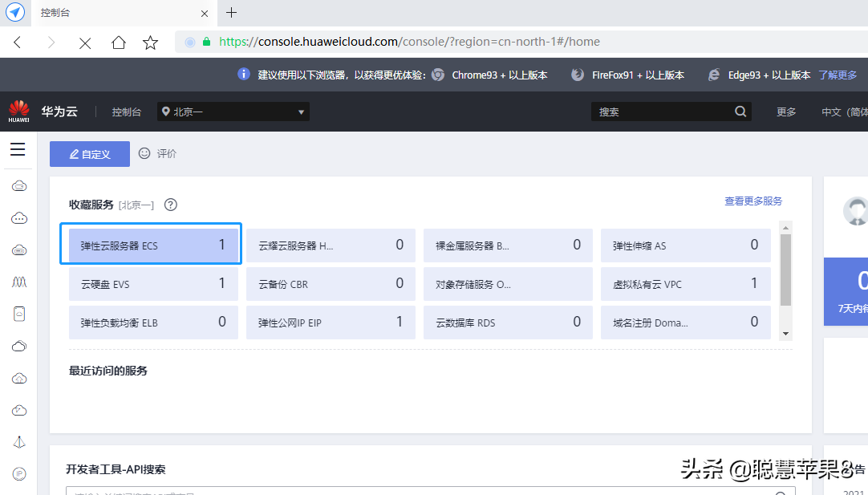Follow the 了解更多 link in the banner
Screen dimensions: 868x495
coord(838,75)
